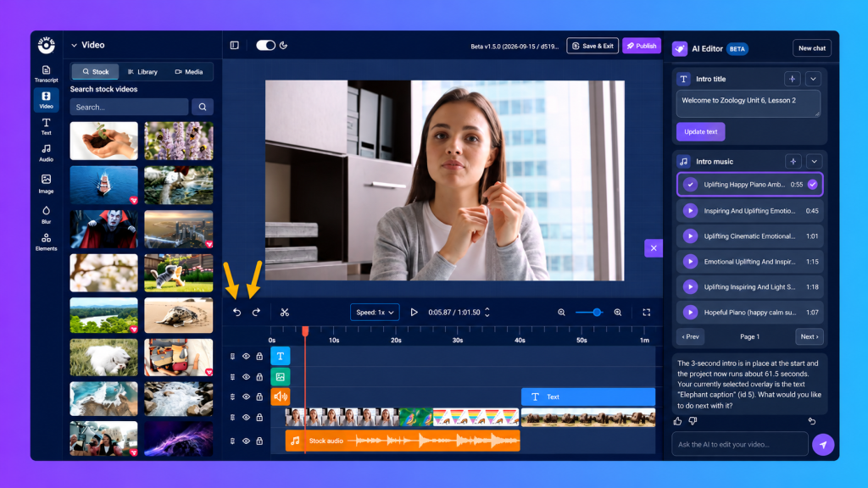Toggle visibility of the image track
Screen dimensions: 868x488
pyautogui.click(x=246, y=377)
